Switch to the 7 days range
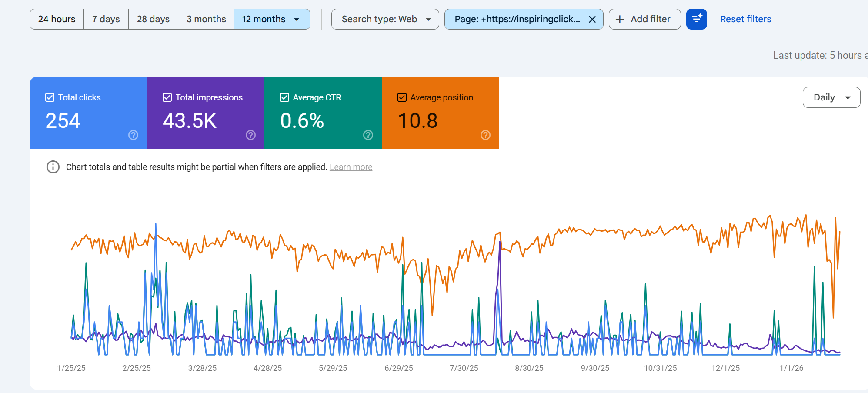 (105, 19)
